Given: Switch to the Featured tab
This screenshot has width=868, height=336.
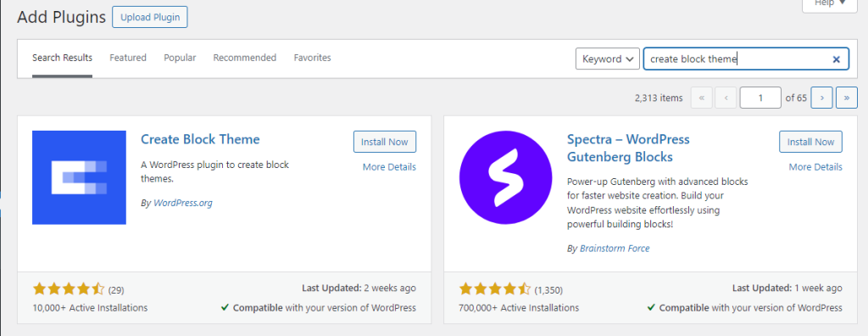Looking at the screenshot, I should coord(128,58).
